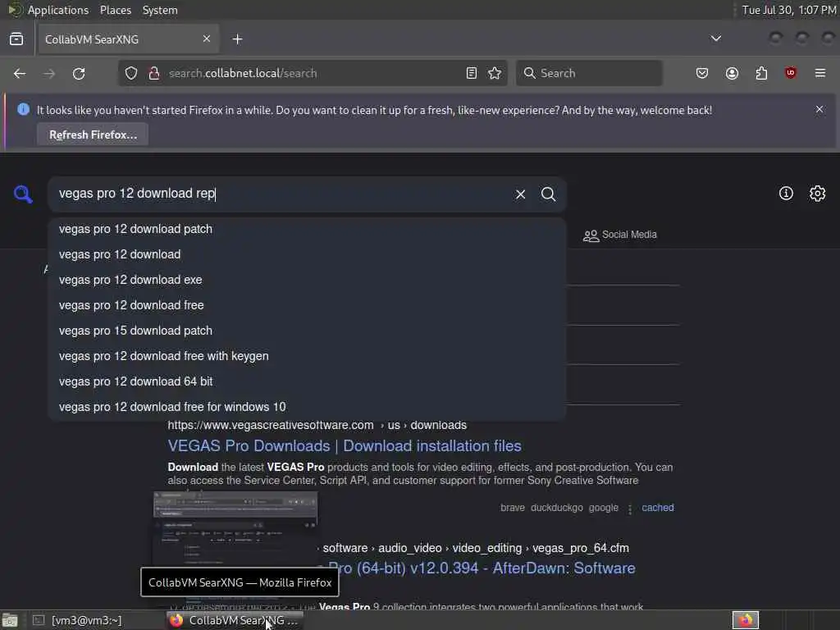The width and height of the screenshot is (840, 630).
Task: Click the site security padlock icon
Action: click(153, 73)
